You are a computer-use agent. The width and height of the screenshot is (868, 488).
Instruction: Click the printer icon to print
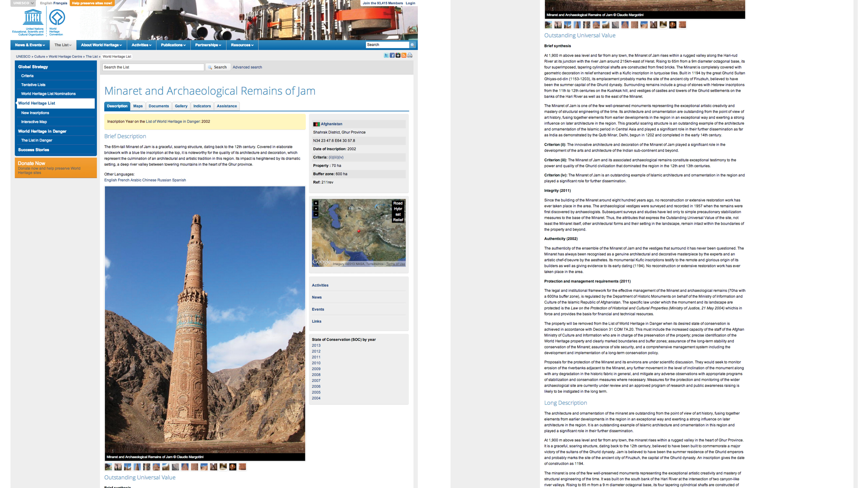click(410, 56)
